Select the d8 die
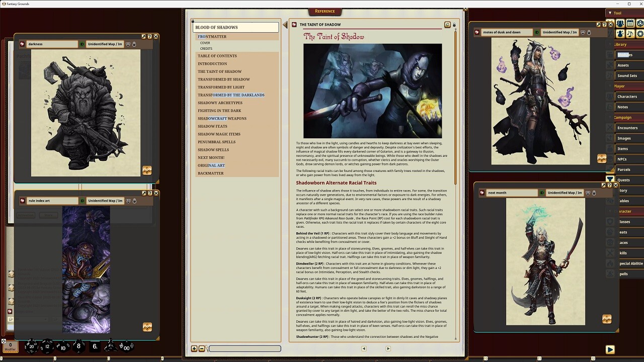 (78, 346)
